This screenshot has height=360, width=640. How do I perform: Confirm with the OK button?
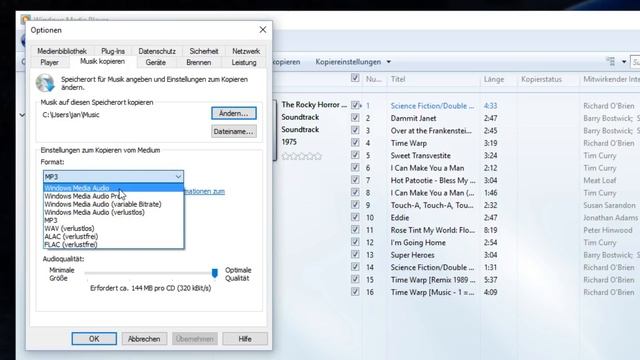point(94,339)
